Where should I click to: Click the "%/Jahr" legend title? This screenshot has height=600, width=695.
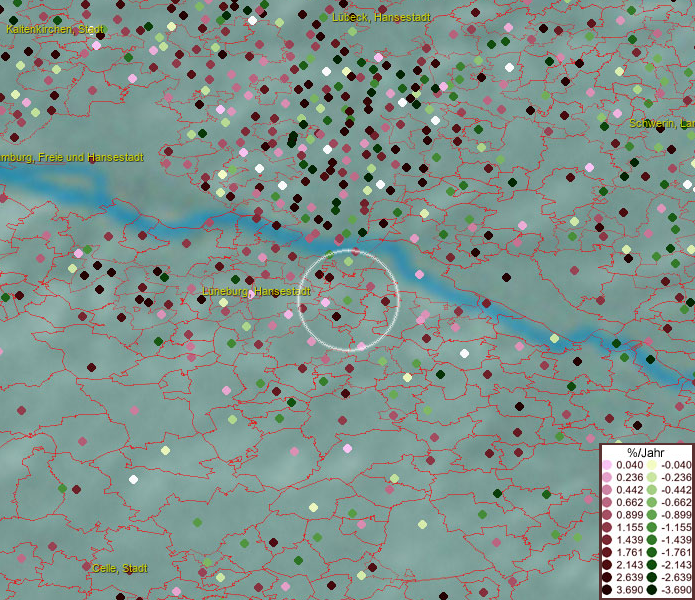pyautogui.click(x=646, y=452)
